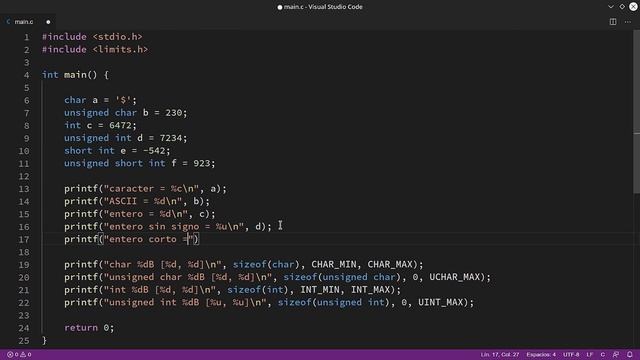
Task: Click 'sizeof(unsigned char)' on line 20
Action: click(342, 277)
